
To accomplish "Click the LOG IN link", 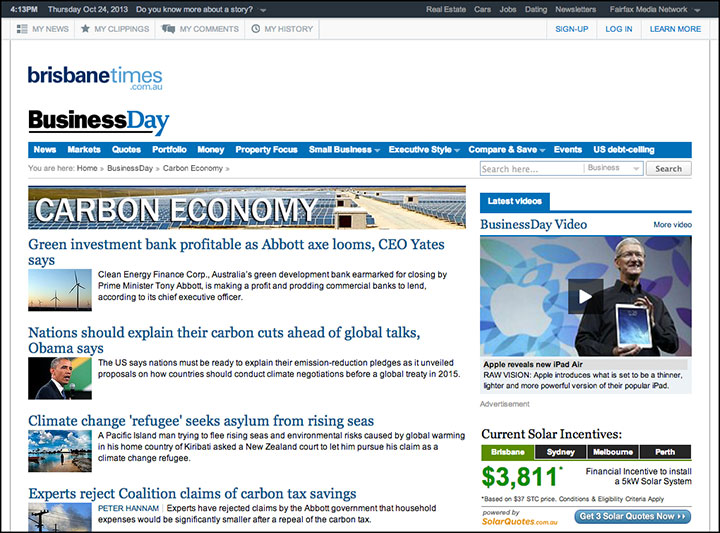I will (x=619, y=29).
